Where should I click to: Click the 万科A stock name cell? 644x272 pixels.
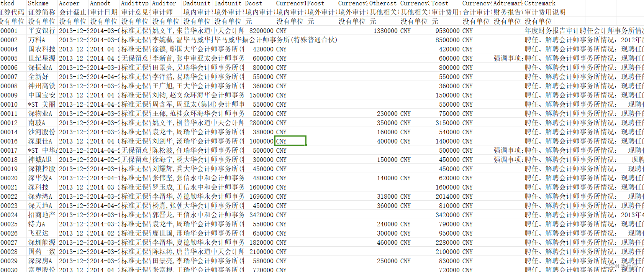click(x=42, y=40)
